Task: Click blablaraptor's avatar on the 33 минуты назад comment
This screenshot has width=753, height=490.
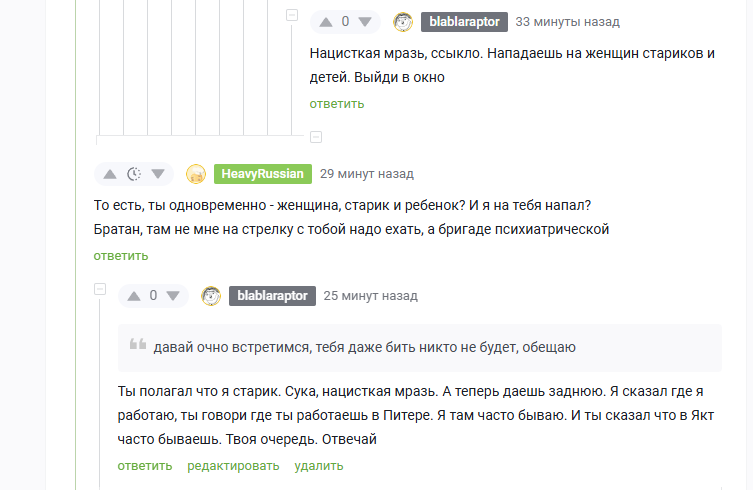Action: coord(403,21)
